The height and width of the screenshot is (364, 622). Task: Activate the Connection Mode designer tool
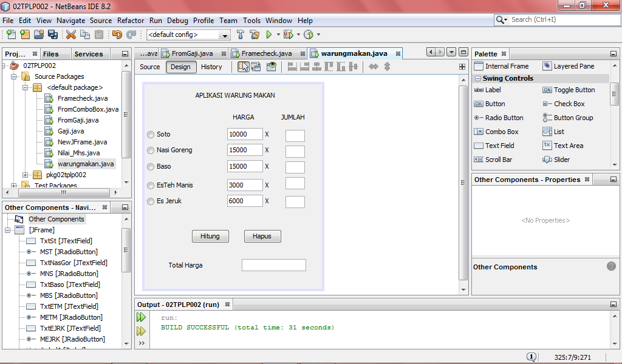(256, 67)
